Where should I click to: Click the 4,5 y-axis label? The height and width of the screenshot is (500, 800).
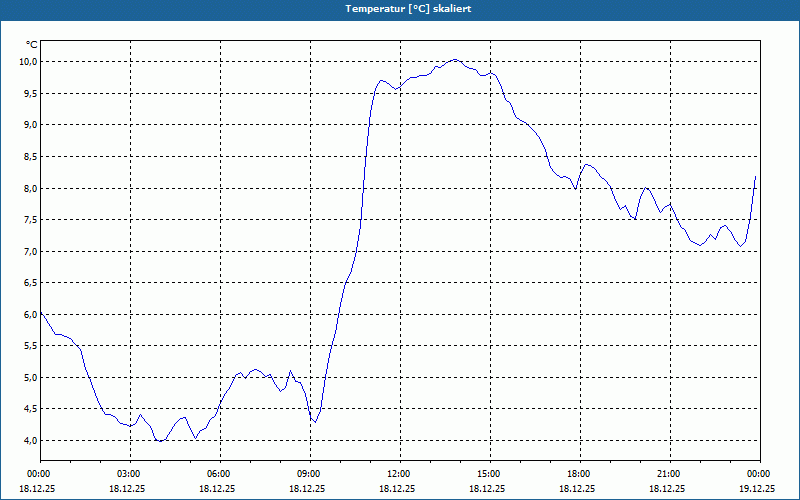31,409
